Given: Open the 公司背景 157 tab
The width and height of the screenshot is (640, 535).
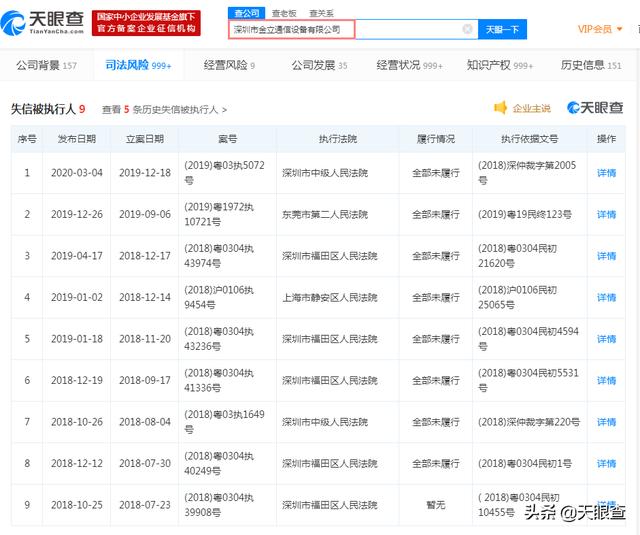Looking at the screenshot, I should [x=47, y=65].
